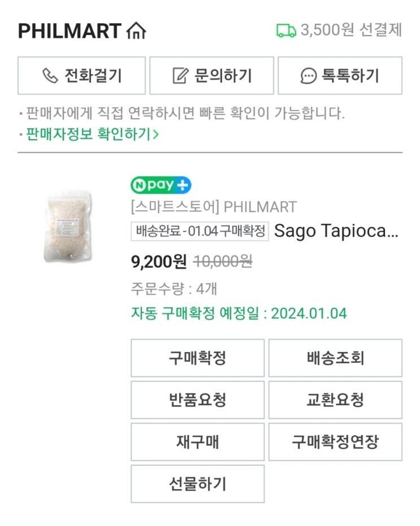Tap the PHILMART store home icon
420x526 pixels.
pyautogui.click(x=137, y=31)
